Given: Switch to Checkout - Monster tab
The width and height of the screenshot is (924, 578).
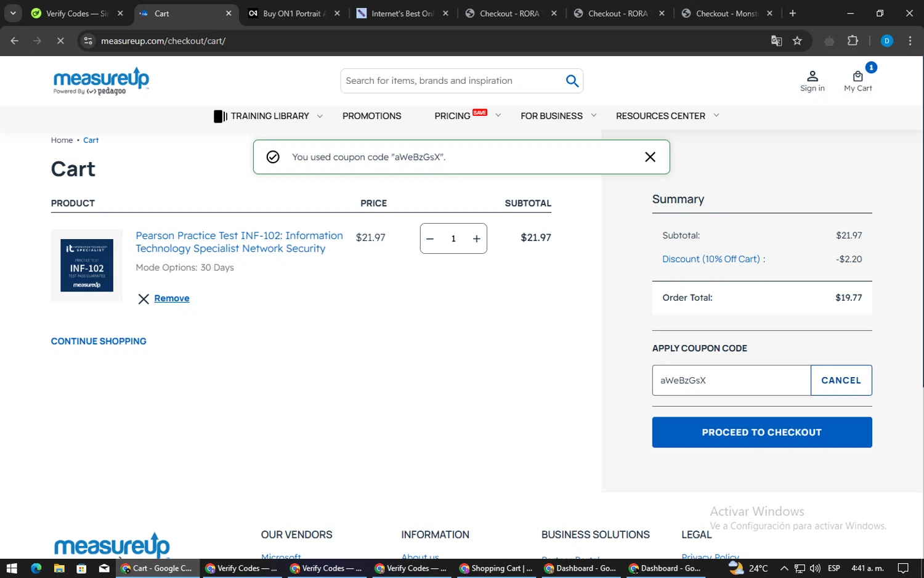Looking at the screenshot, I should click(726, 14).
